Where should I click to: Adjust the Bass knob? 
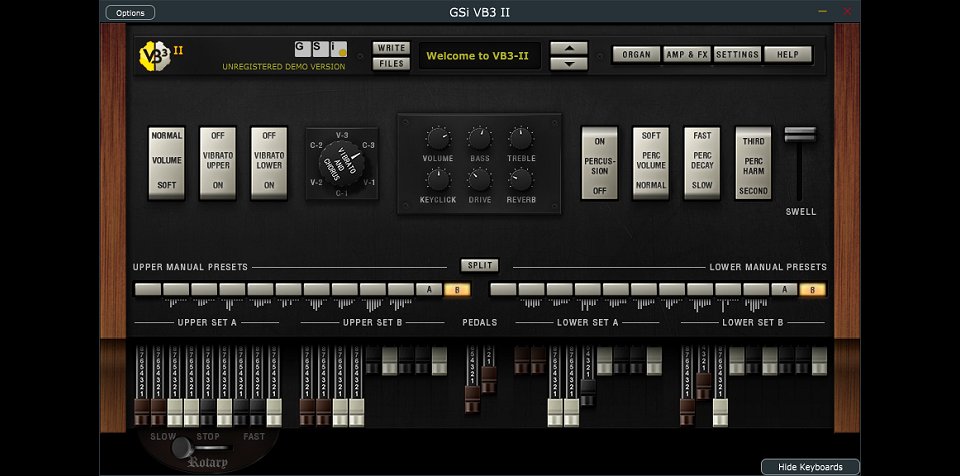(x=479, y=139)
